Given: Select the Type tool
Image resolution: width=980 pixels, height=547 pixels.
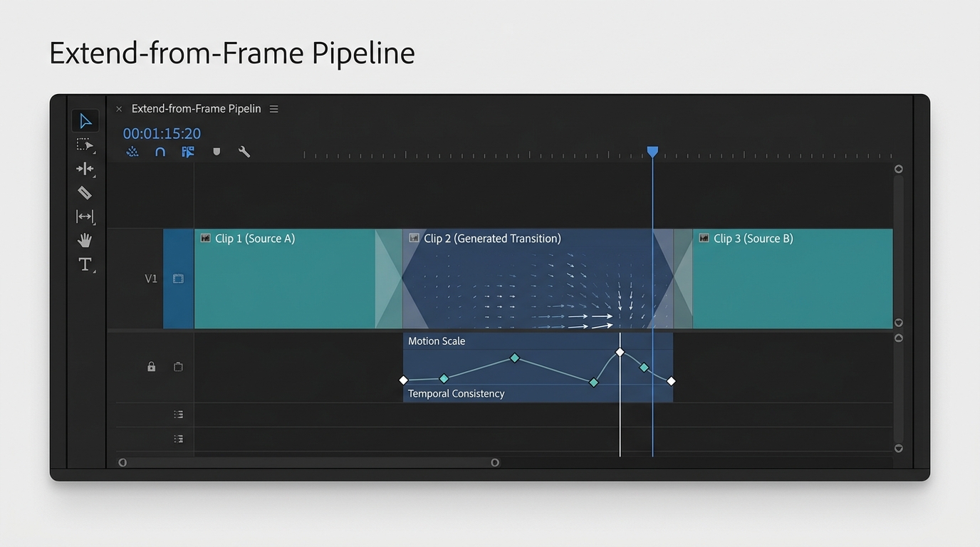Looking at the screenshot, I should click(85, 264).
